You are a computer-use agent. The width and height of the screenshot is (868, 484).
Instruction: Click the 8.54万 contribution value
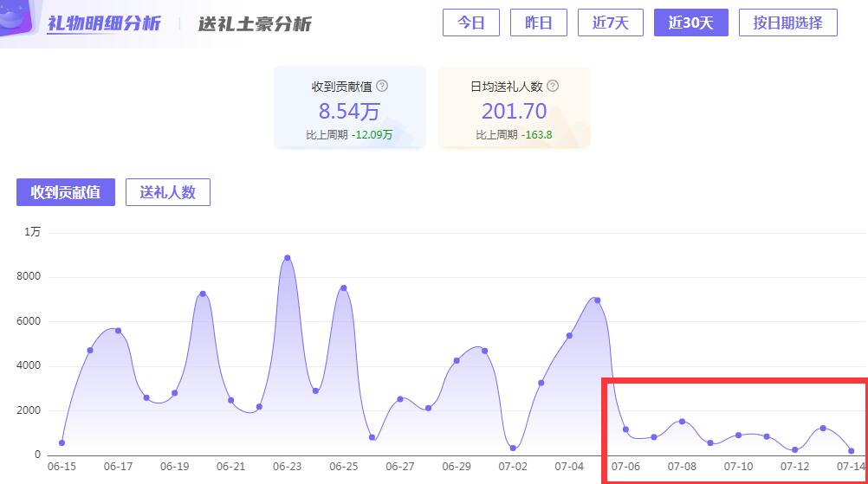point(349,111)
